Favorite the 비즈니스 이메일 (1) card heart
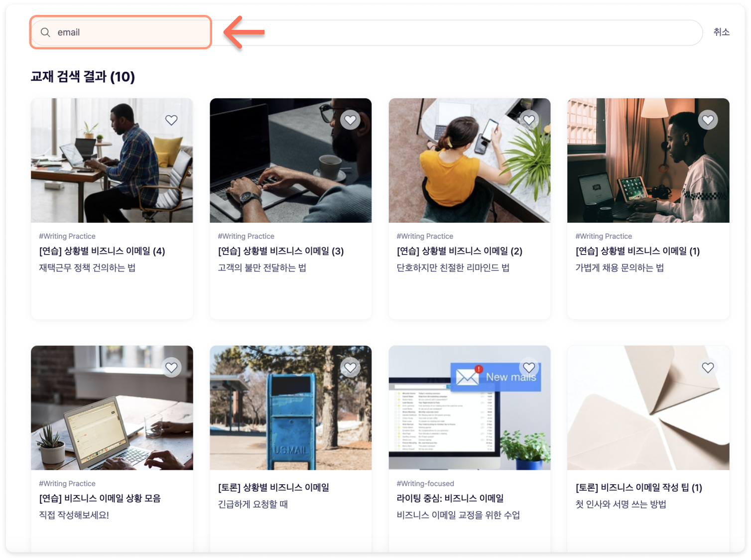 pos(708,120)
